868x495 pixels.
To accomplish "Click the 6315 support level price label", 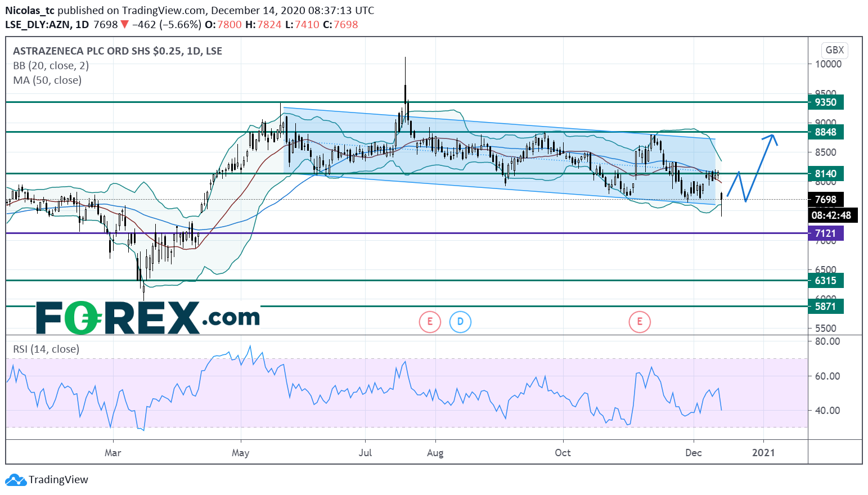I will click(x=825, y=281).
